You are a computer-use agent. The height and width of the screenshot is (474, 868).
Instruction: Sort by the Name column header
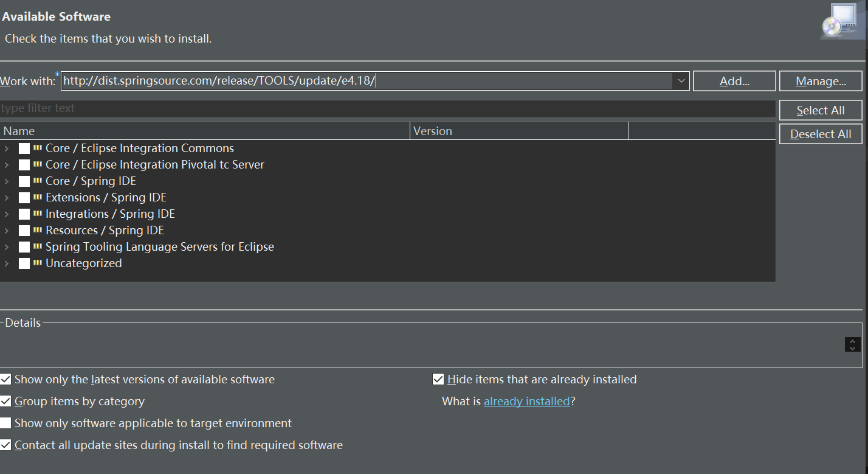click(205, 131)
